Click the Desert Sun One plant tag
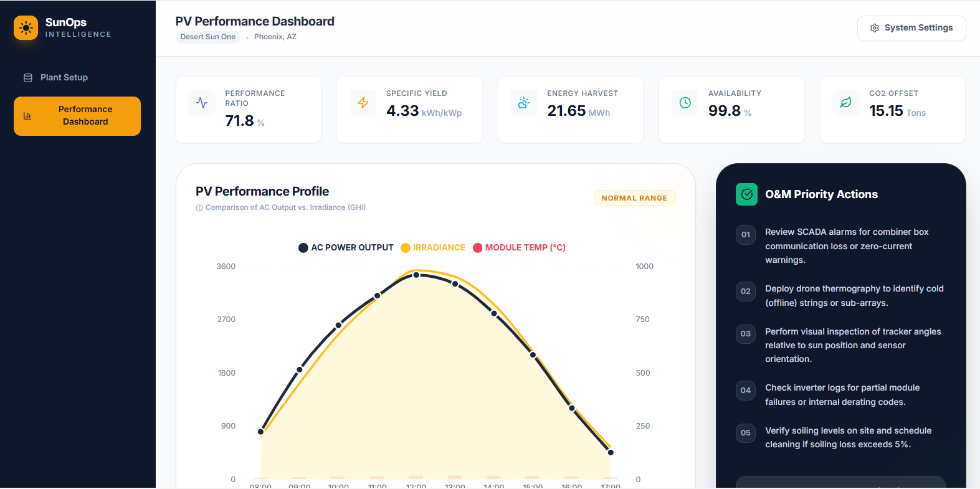The image size is (980, 489). [x=207, y=37]
